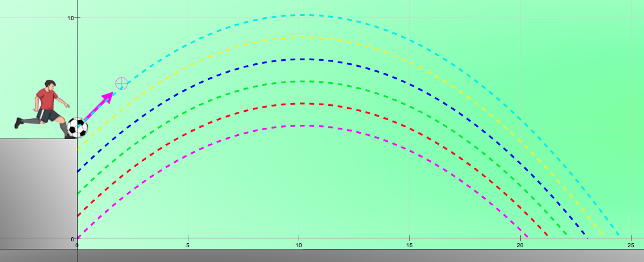Select the magenta velocity arrow
The width and height of the screenshot is (644, 262).
[98, 106]
